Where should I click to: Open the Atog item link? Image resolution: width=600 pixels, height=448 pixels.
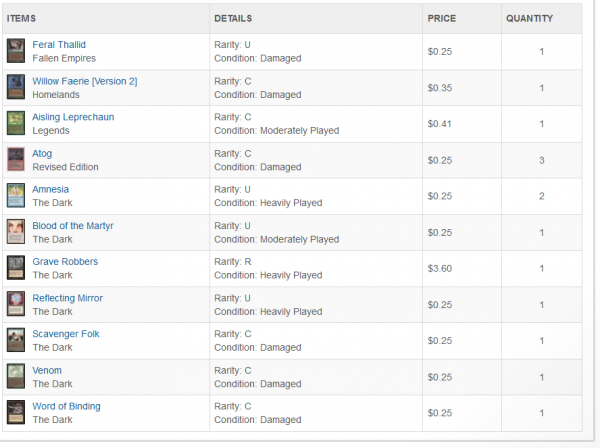pos(43,153)
